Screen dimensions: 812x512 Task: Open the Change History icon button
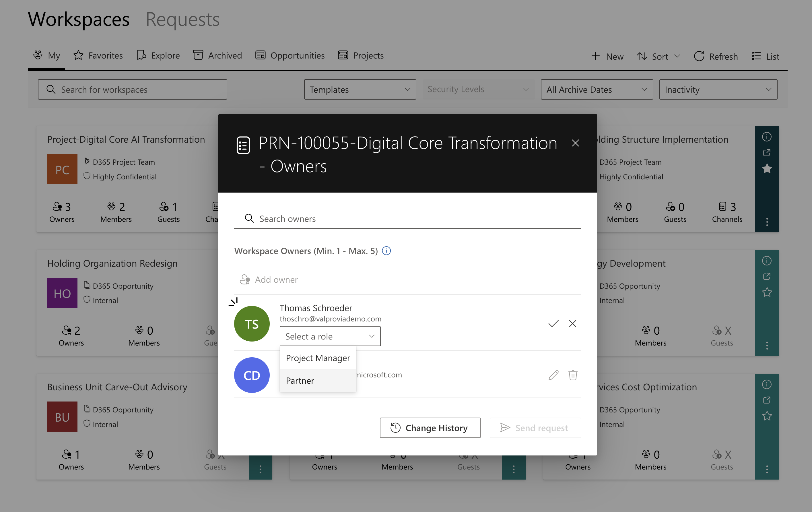pyautogui.click(x=396, y=428)
